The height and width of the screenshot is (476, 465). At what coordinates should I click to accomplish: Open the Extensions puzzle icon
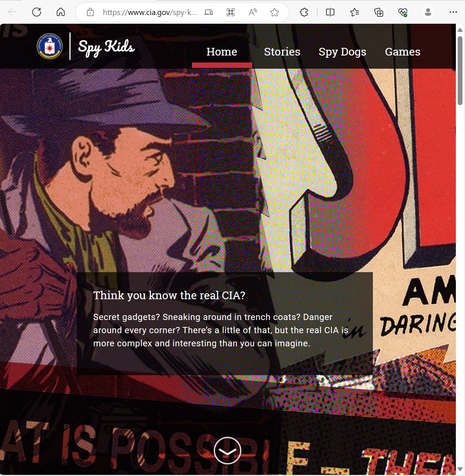click(x=304, y=12)
